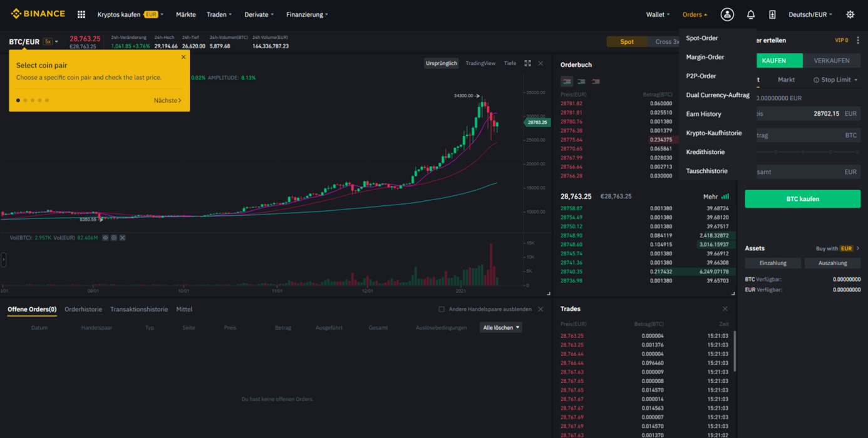Open the notifications bell

[x=750, y=14]
